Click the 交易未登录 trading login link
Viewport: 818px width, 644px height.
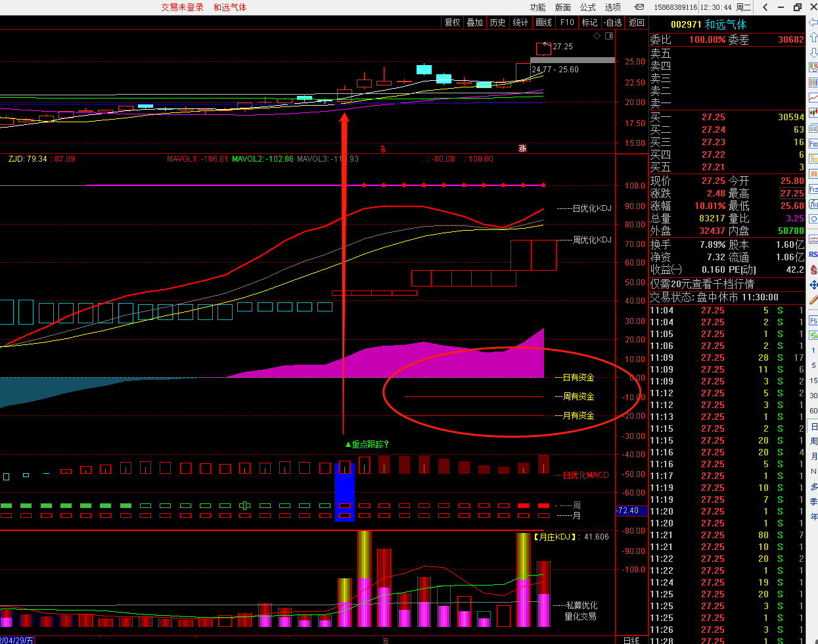(x=183, y=7)
